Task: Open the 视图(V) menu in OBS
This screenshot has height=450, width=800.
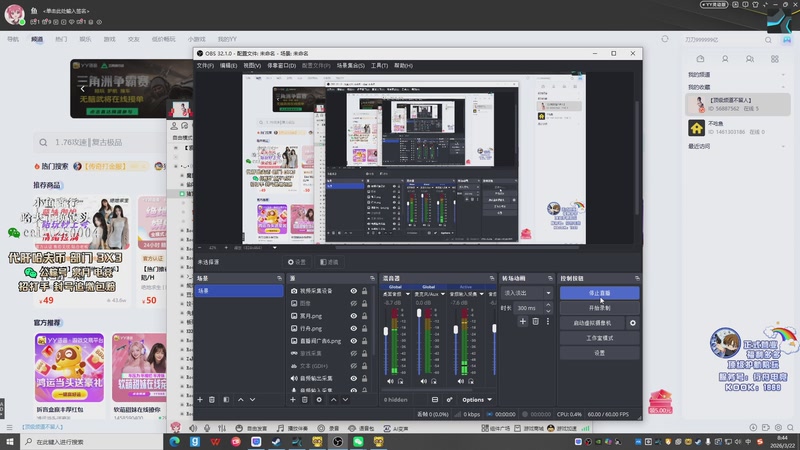Action: pyautogui.click(x=252, y=66)
